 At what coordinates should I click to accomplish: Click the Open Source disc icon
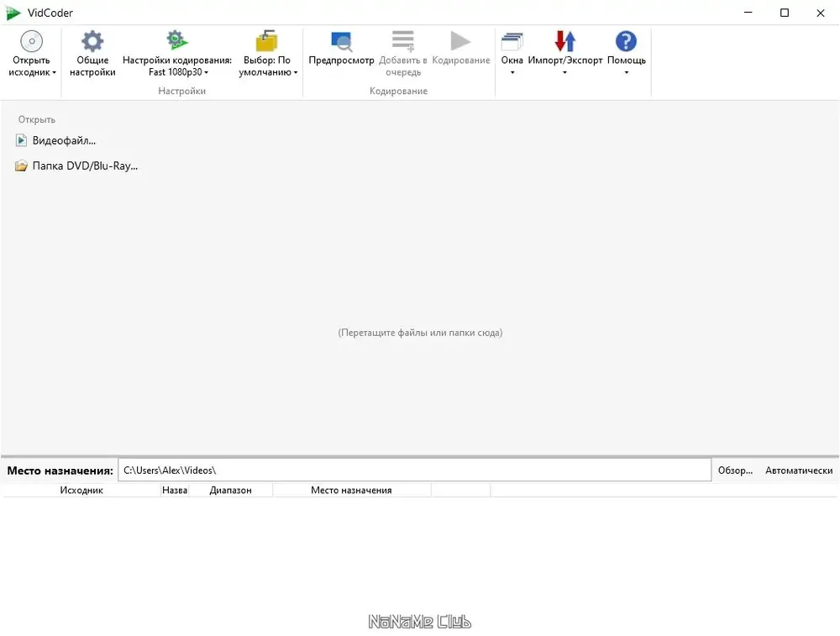click(32, 41)
